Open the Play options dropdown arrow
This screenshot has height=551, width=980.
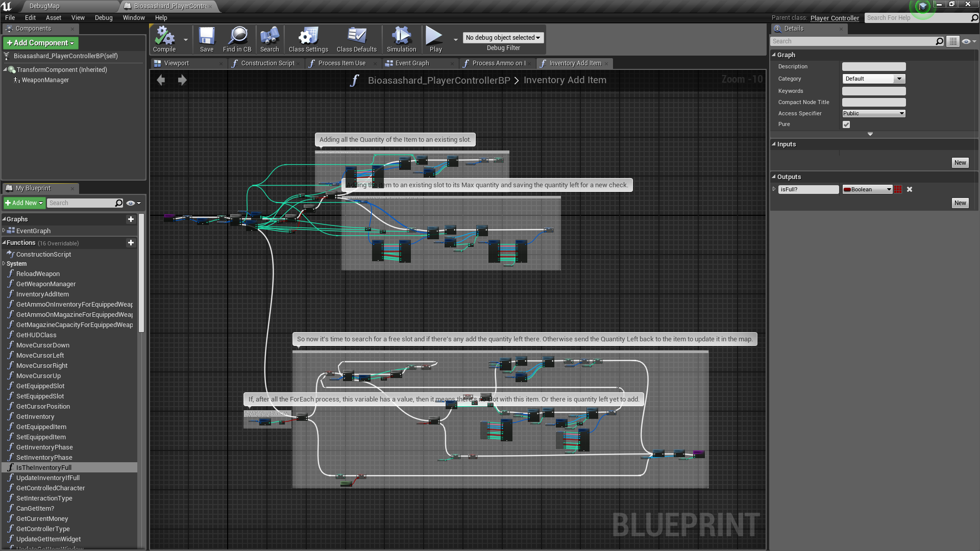tap(455, 39)
